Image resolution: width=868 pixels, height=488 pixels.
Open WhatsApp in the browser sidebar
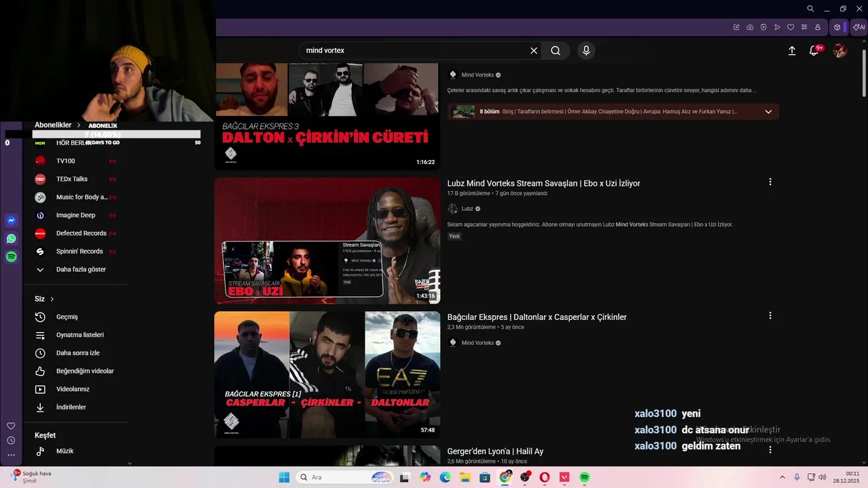[11, 239]
